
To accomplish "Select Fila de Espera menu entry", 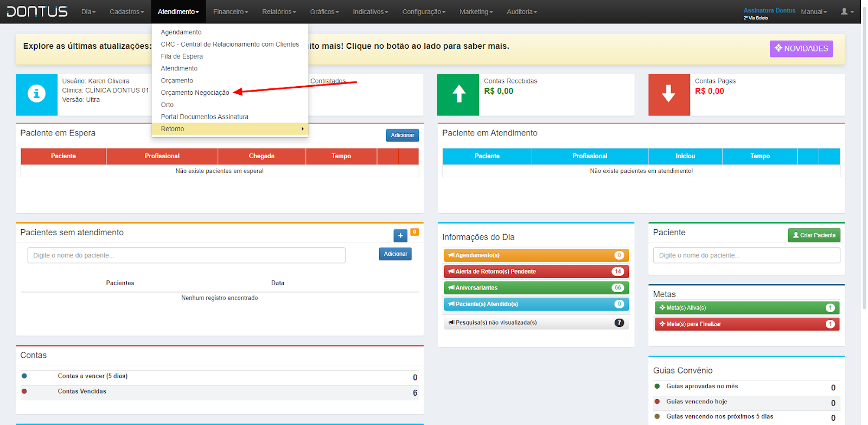I will click(230, 56).
